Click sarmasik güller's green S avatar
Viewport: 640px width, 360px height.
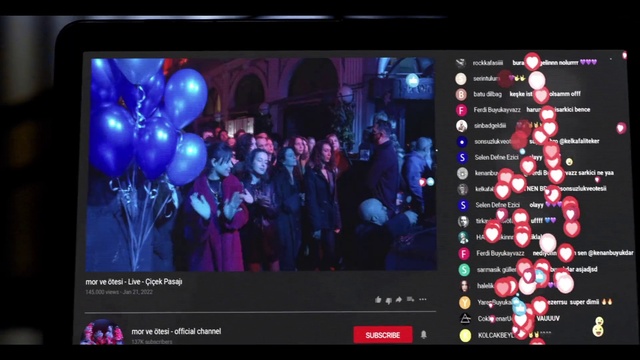464,270
